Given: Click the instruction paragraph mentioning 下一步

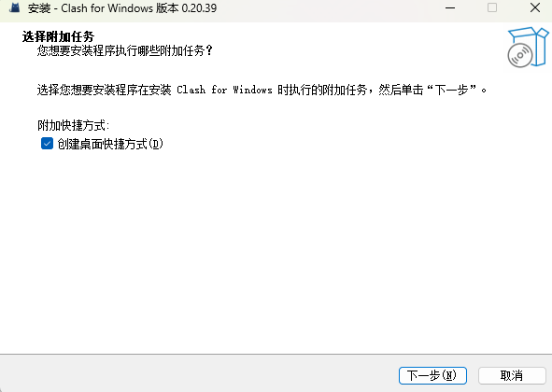Looking at the screenshot, I should [x=262, y=91].
